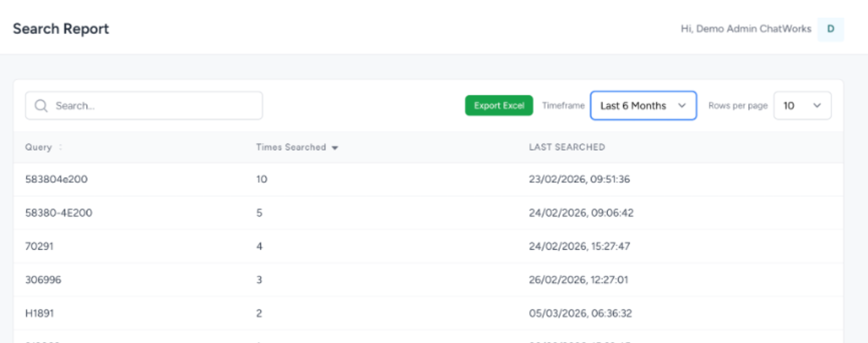Click date 24/02/2026, 15:27:47
The height and width of the screenshot is (343, 868).
pos(580,246)
